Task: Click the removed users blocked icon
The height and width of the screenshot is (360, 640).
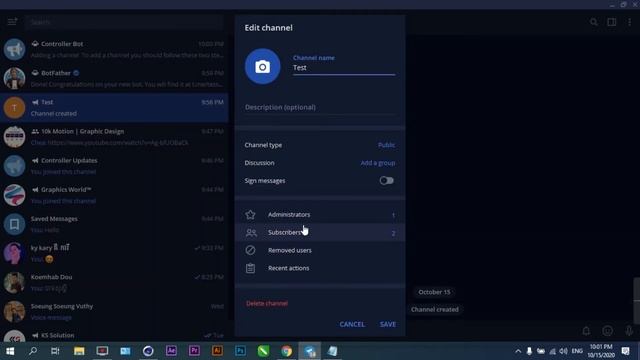Action: tap(250, 250)
